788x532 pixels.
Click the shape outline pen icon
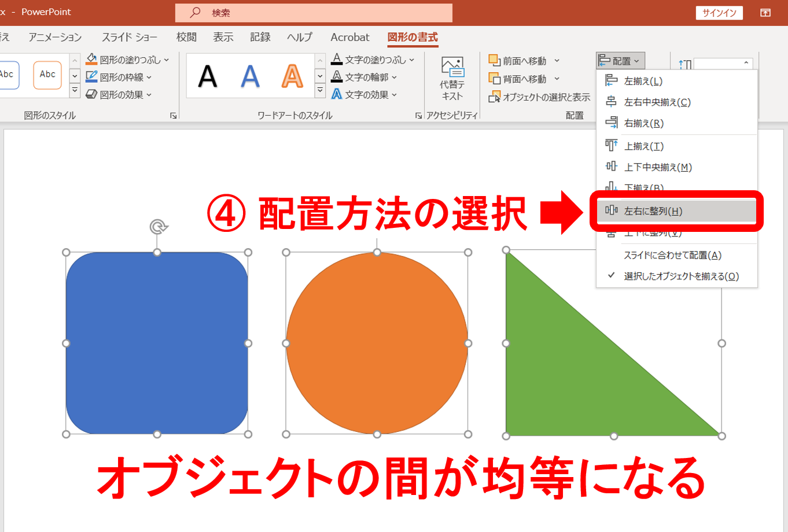coord(91,76)
